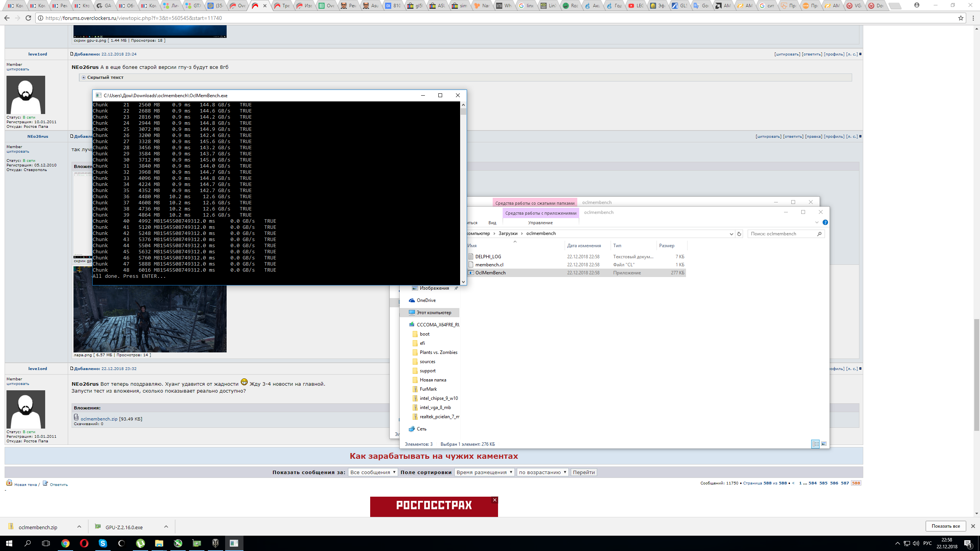The height and width of the screenshot is (551, 980).
Task: Click the Chrome reload page icon
Action: coord(28,18)
